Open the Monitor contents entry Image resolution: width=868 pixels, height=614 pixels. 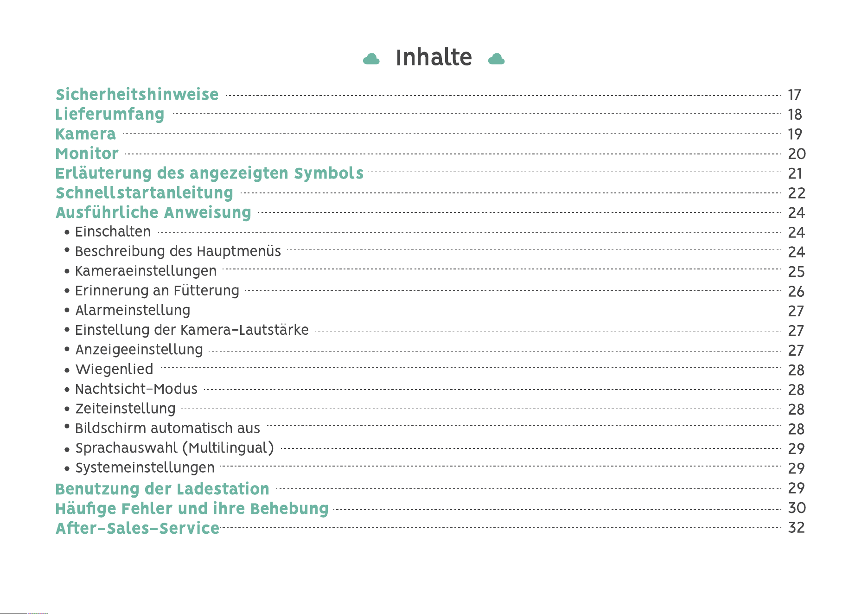tap(87, 153)
